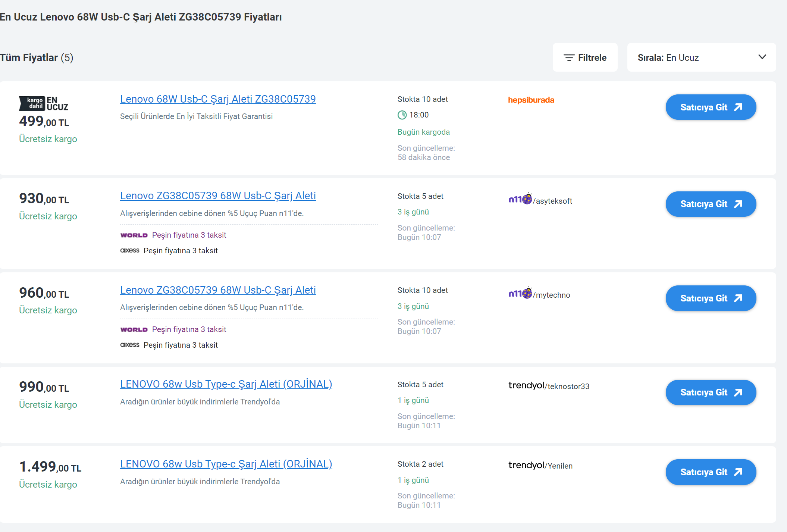Image resolution: width=787 pixels, height=532 pixels.
Task: Open the mytechno Lenovo ZG38C05739 product link
Action: [218, 290]
